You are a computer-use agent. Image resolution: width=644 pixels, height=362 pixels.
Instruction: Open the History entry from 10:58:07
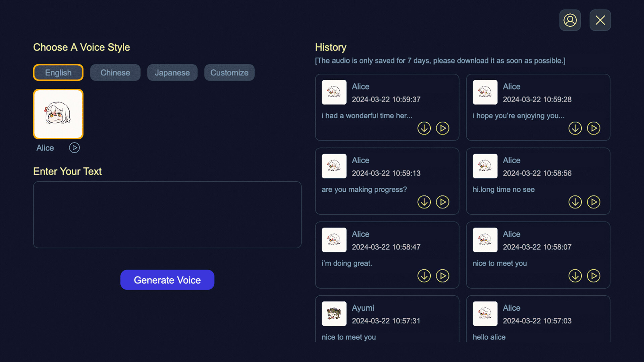[538, 255]
